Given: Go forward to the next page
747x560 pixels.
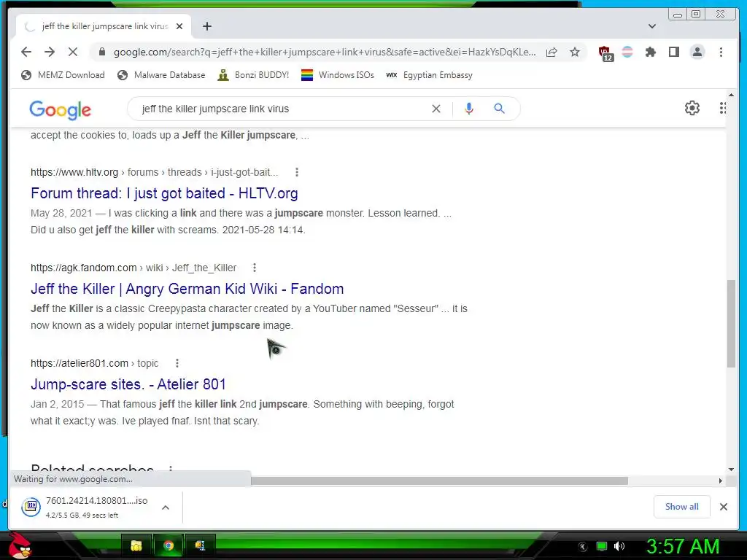Looking at the screenshot, I should click(x=50, y=52).
